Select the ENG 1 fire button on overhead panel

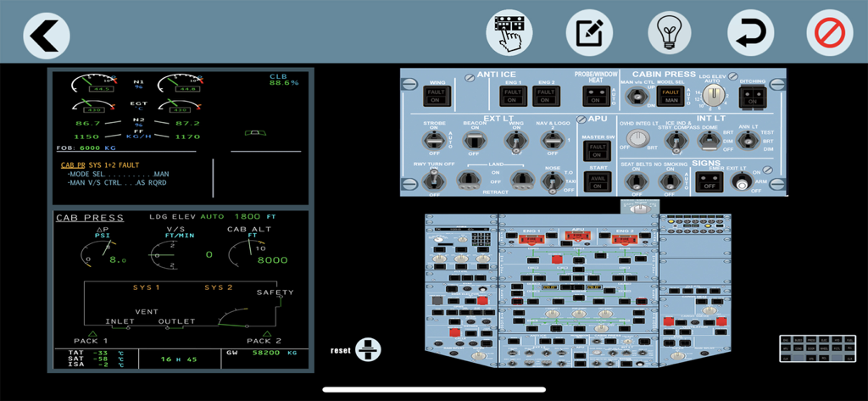531,240
